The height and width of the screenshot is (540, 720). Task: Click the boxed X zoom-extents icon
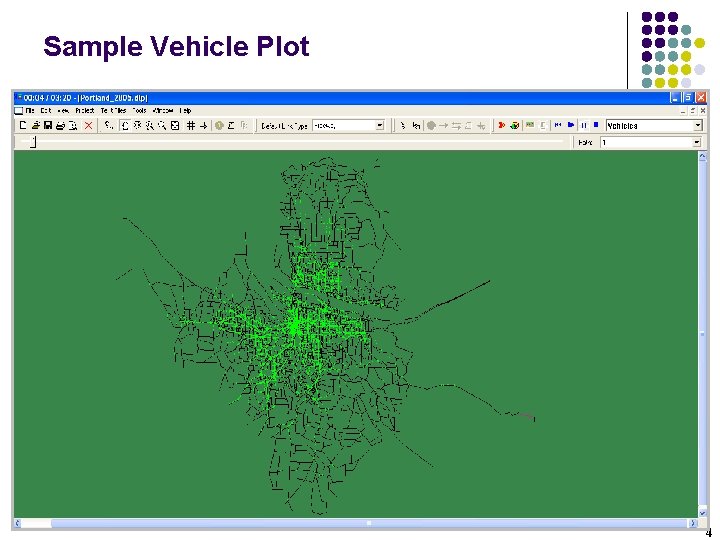175,125
